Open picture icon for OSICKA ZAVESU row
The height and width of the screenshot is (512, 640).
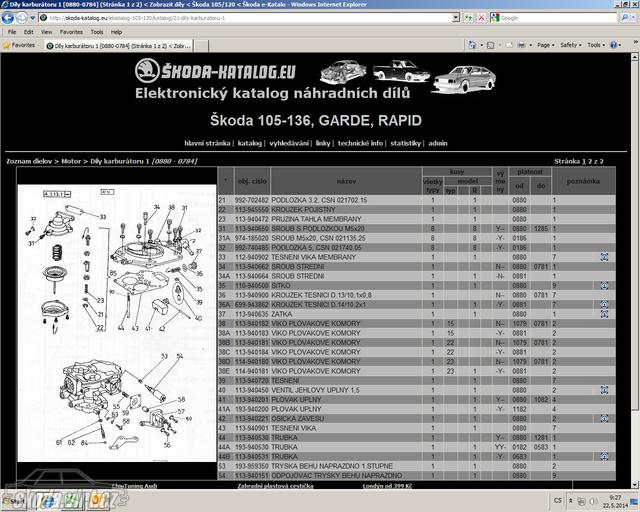point(604,419)
